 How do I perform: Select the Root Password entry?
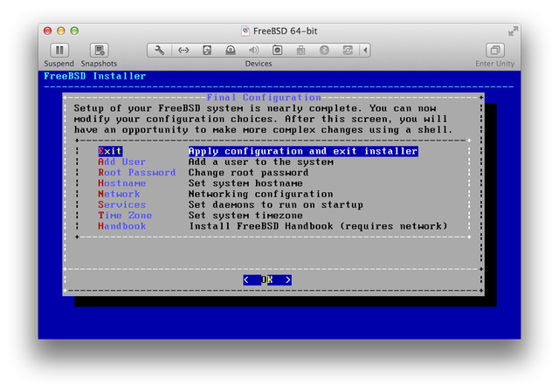pyautogui.click(x=137, y=173)
